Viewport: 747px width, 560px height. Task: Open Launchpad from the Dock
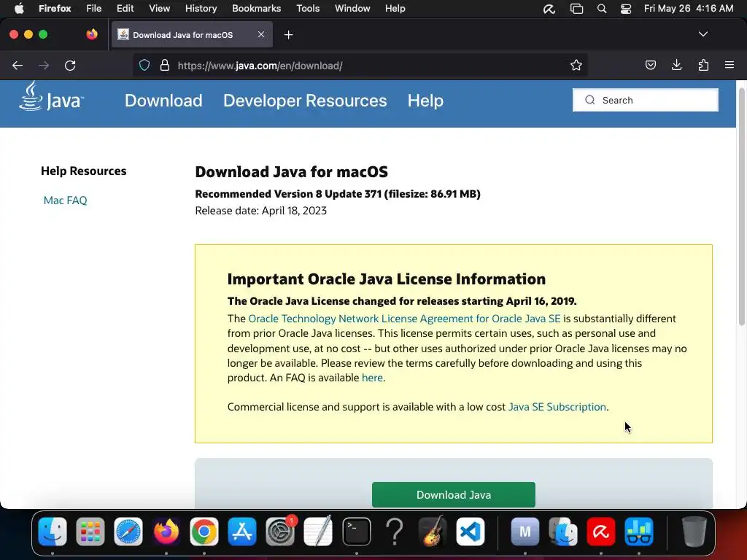(x=90, y=532)
